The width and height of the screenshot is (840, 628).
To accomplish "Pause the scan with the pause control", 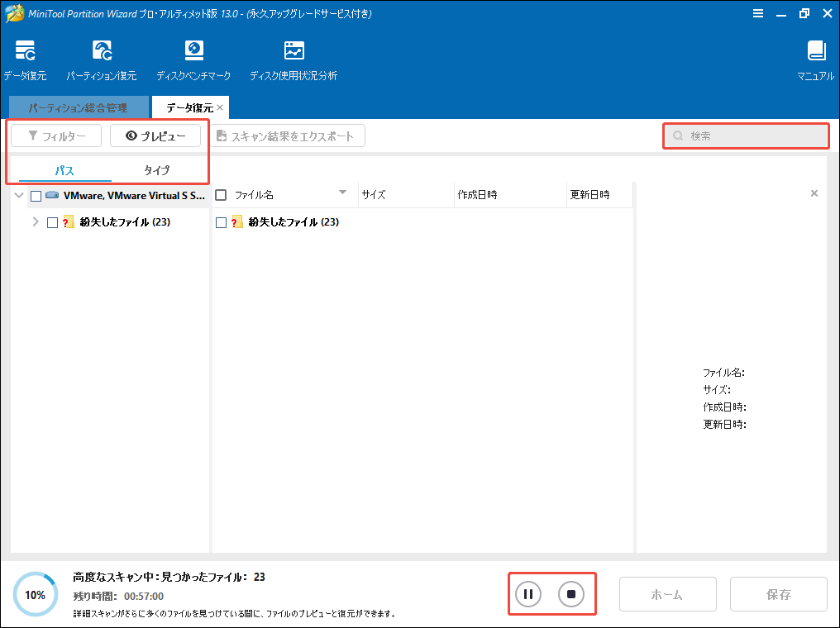I will click(x=527, y=593).
